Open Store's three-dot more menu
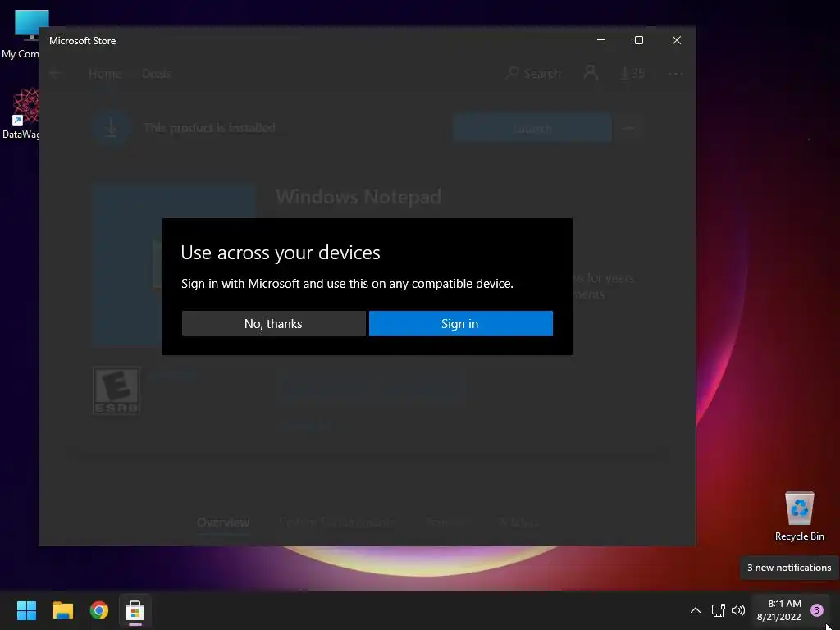 (x=676, y=73)
